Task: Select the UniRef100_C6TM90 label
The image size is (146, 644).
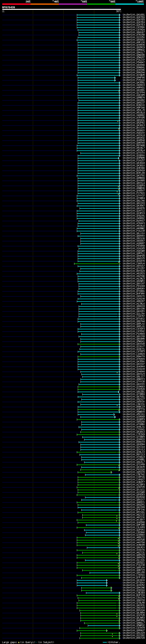Action: [133, 27]
